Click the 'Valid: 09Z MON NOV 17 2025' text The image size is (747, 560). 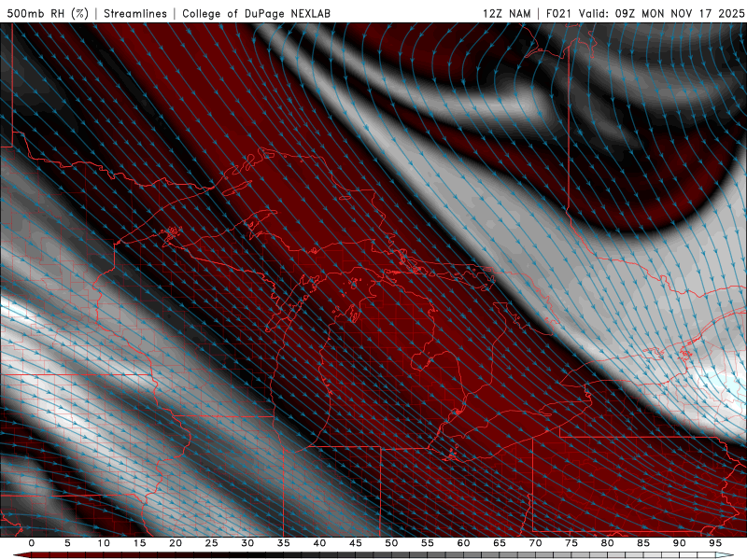coord(661,13)
